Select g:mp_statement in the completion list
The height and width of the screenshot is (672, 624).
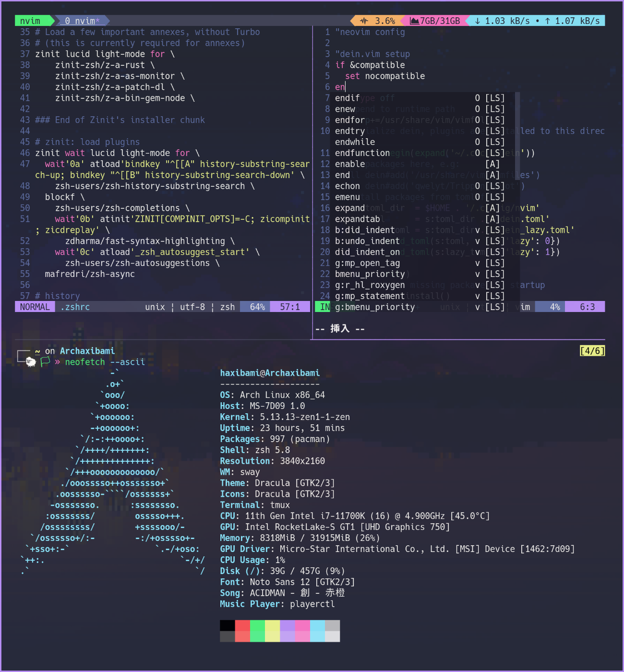pos(422,297)
